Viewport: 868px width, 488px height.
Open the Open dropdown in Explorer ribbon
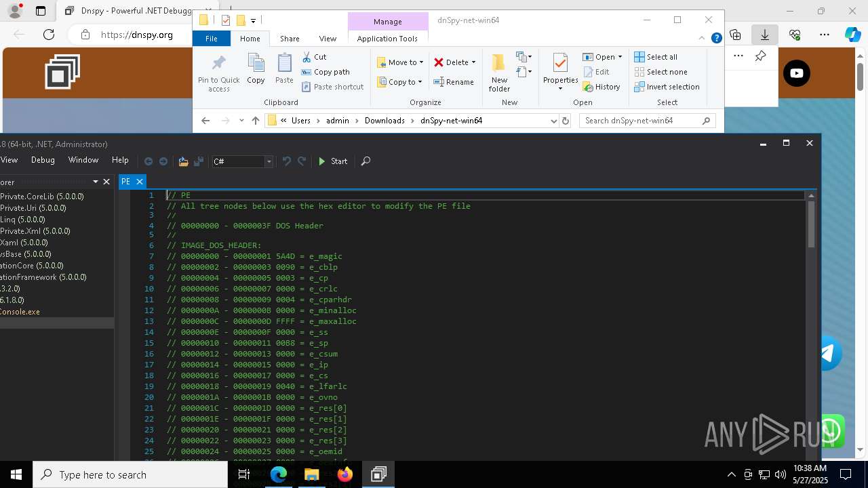coord(602,57)
